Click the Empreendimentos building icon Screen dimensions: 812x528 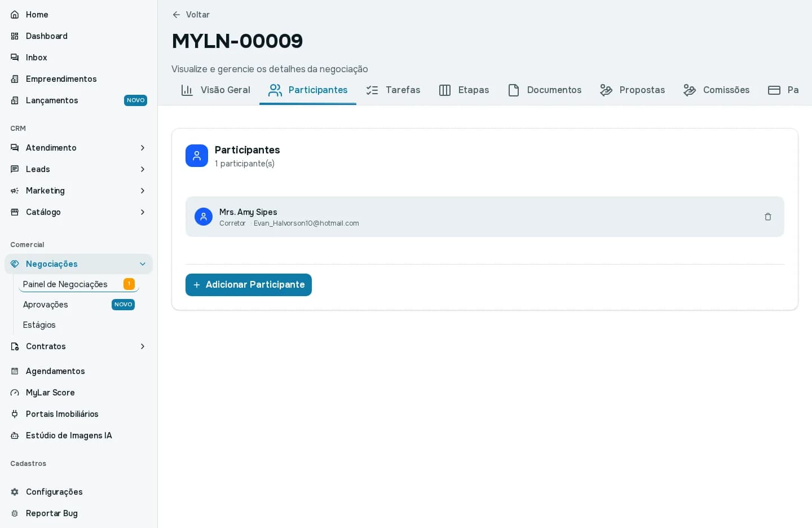15,79
